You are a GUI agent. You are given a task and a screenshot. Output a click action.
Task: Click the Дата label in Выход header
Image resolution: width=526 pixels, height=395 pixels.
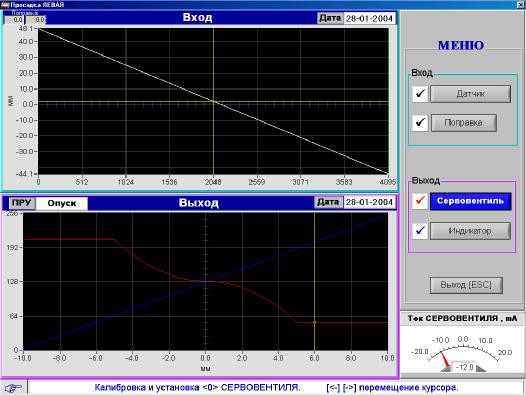tap(328, 202)
